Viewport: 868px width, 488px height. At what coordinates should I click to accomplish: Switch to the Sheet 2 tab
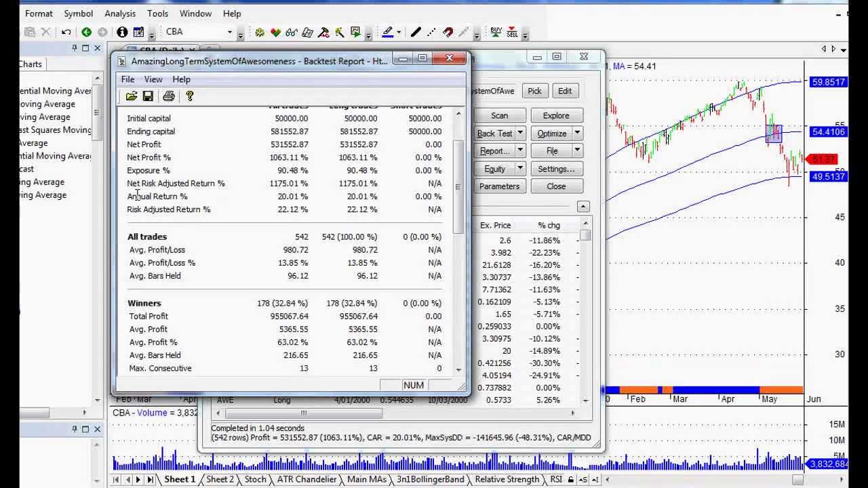220,479
